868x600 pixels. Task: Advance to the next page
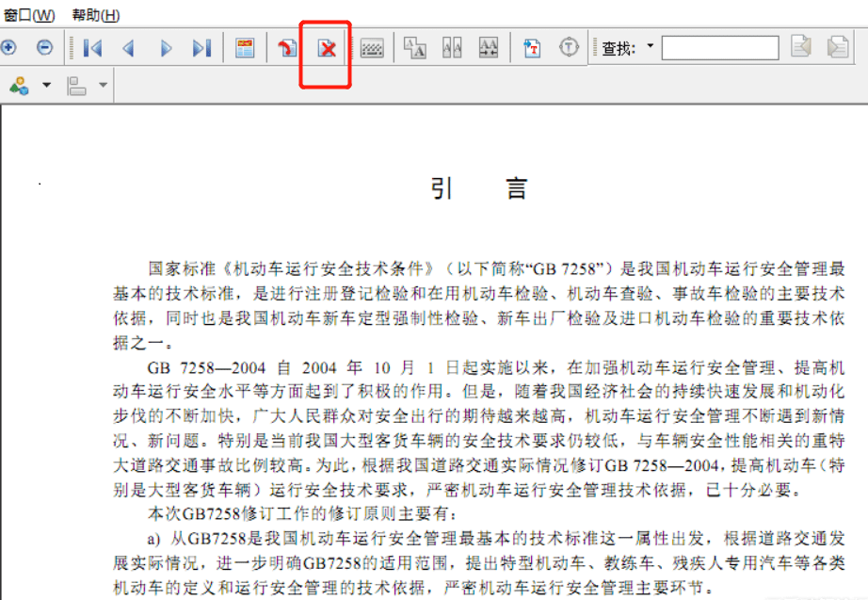point(166,47)
